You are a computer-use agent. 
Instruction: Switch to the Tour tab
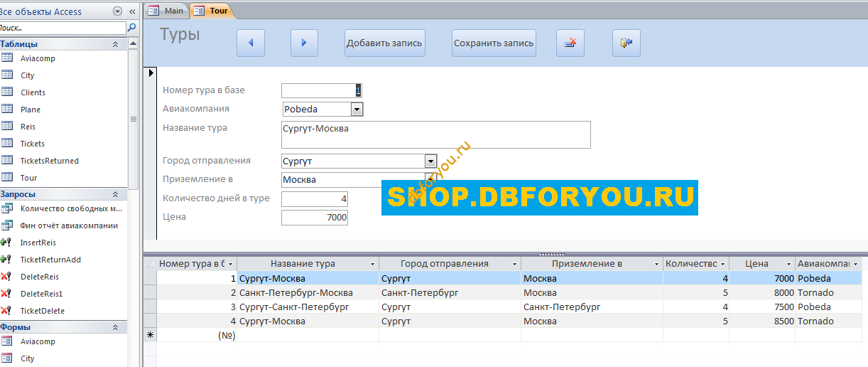(x=212, y=11)
